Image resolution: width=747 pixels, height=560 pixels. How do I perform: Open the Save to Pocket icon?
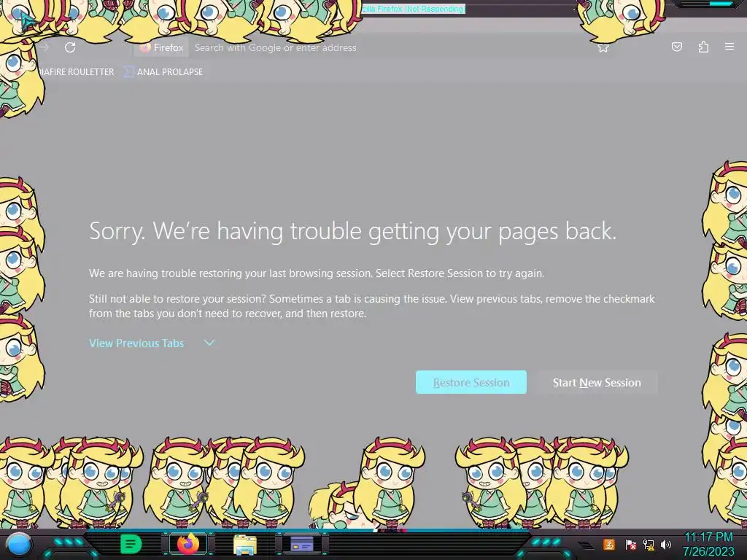(x=676, y=47)
